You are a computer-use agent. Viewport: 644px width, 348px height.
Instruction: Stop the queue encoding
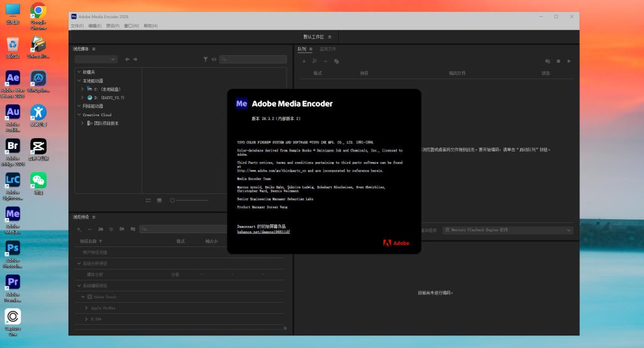tap(558, 61)
